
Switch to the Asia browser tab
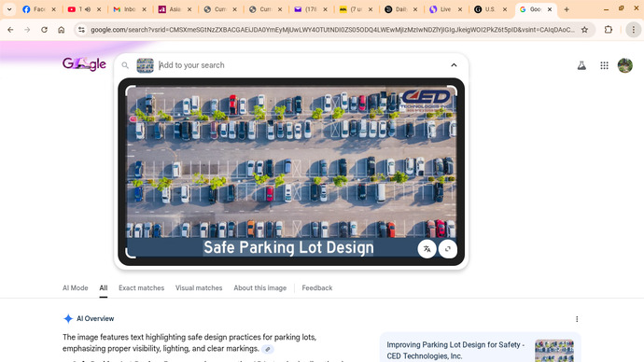coord(171,9)
